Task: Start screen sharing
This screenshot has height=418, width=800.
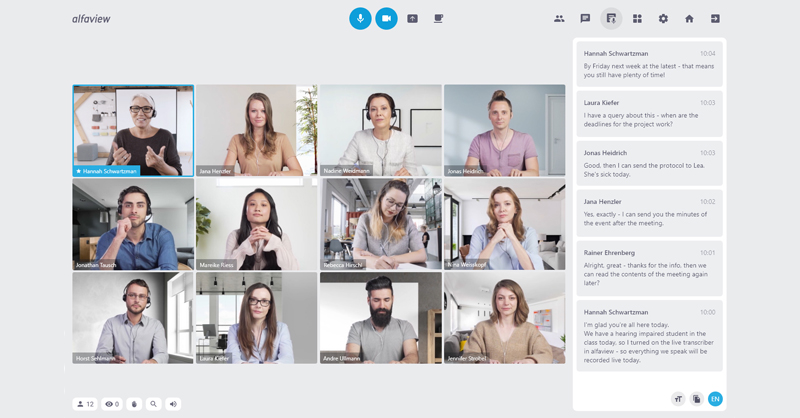Action: point(412,18)
